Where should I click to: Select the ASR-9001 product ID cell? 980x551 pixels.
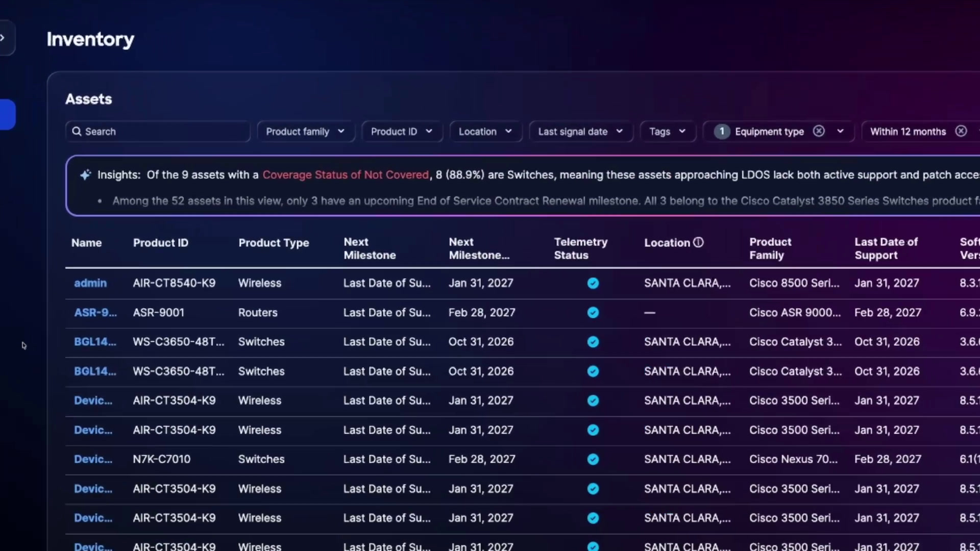coord(158,313)
